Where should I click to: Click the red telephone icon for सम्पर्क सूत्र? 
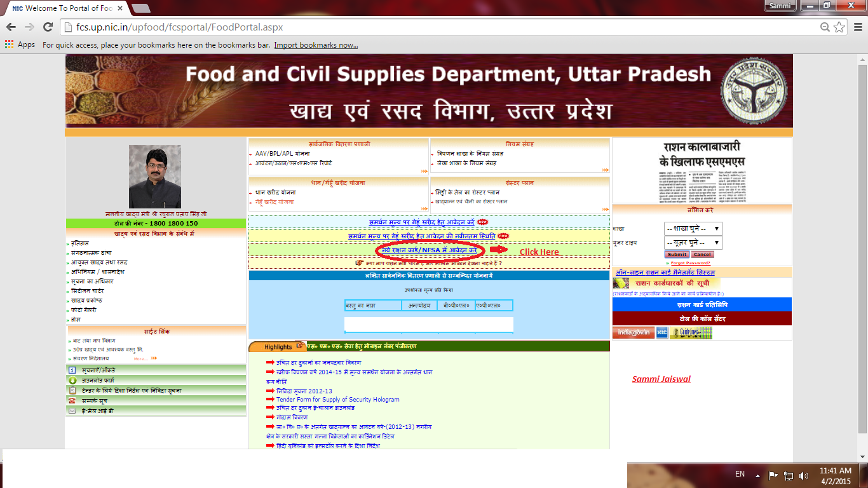(x=72, y=400)
